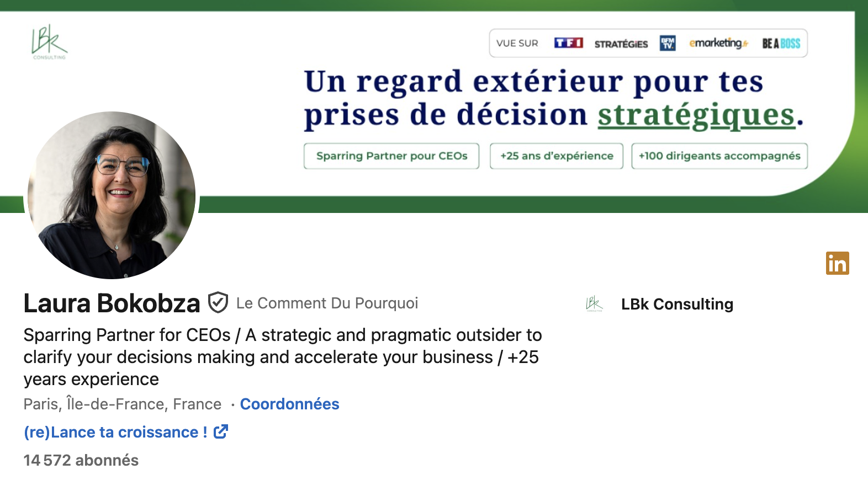Open the Coordonnées contact info link
The width and height of the screenshot is (868, 480).
[289, 404]
